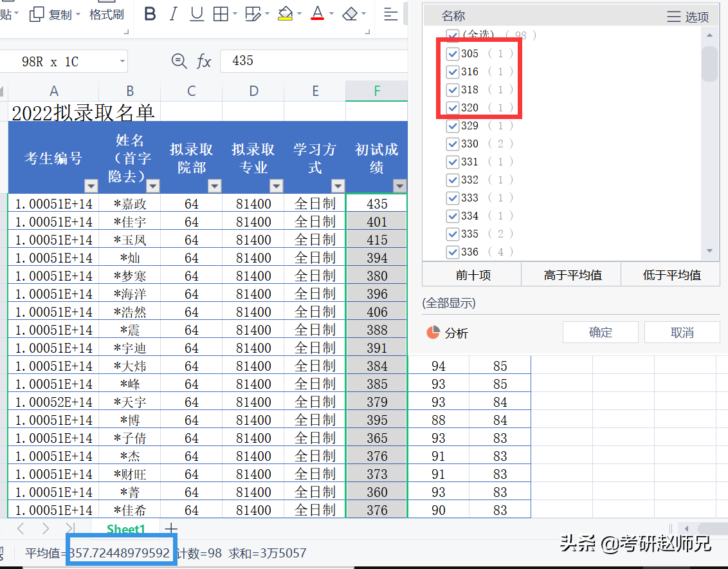
Task: Open the Insert Function fx icon
Action: [204, 61]
